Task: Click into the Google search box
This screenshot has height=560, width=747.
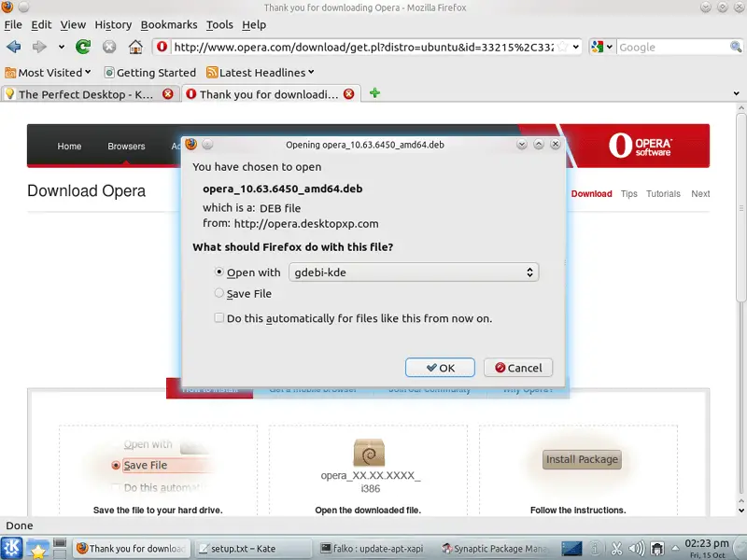Action: [673, 47]
